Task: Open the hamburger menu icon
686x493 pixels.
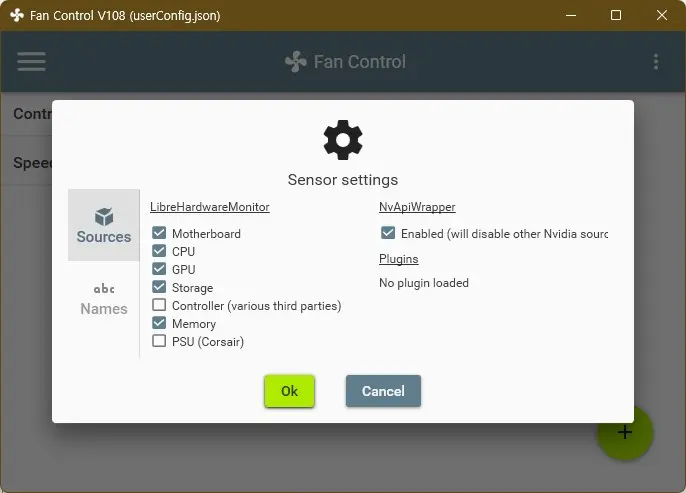Action: click(32, 61)
